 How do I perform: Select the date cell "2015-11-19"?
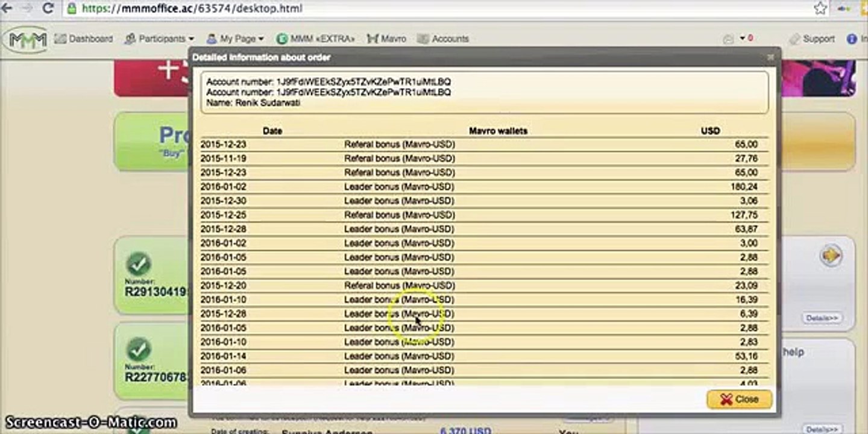223,159
